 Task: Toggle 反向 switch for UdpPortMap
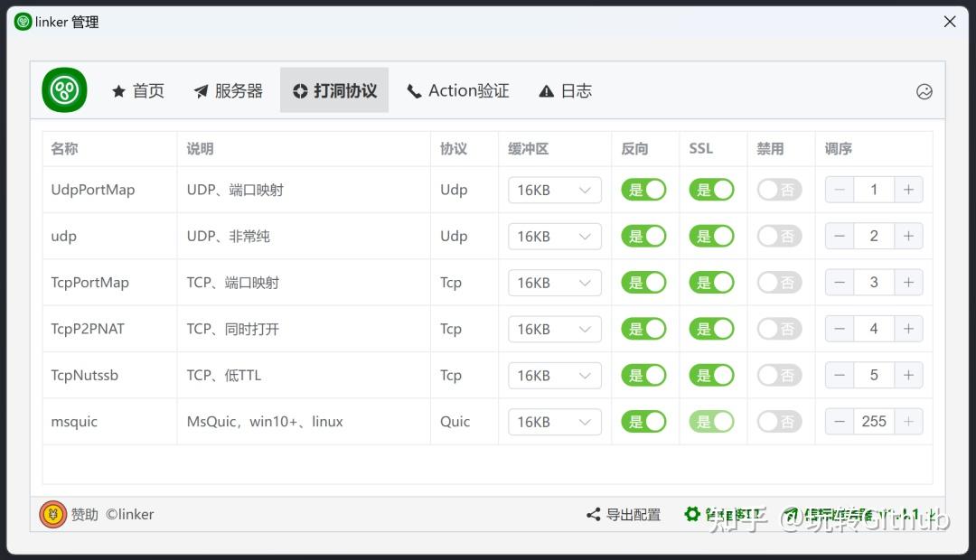click(x=643, y=190)
